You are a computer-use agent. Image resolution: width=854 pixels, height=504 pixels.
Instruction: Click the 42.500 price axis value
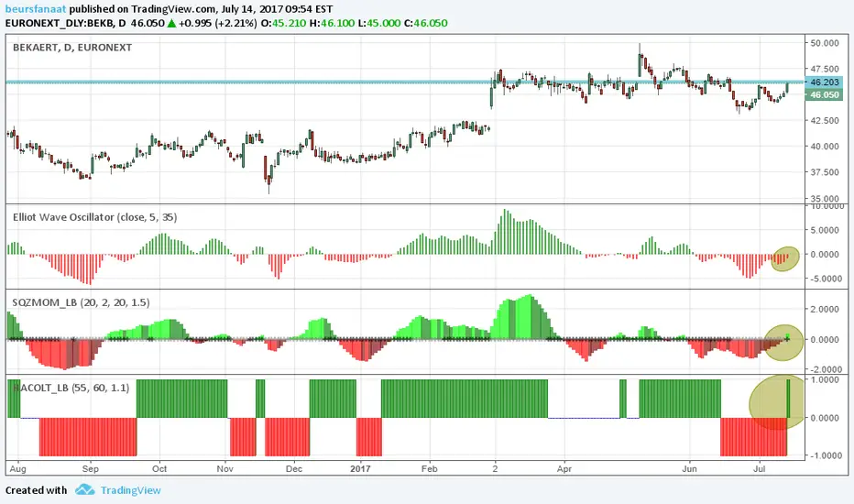[x=825, y=120]
